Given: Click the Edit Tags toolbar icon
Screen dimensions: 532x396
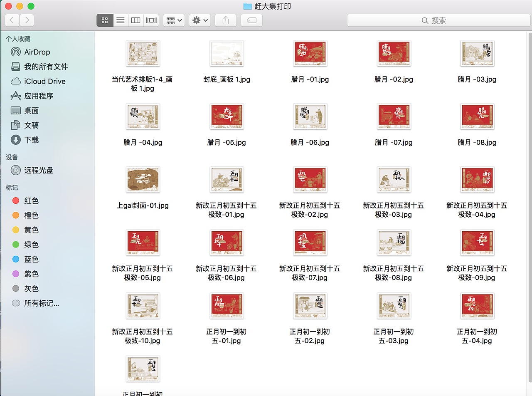Looking at the screenshot, I should (251, 20).
